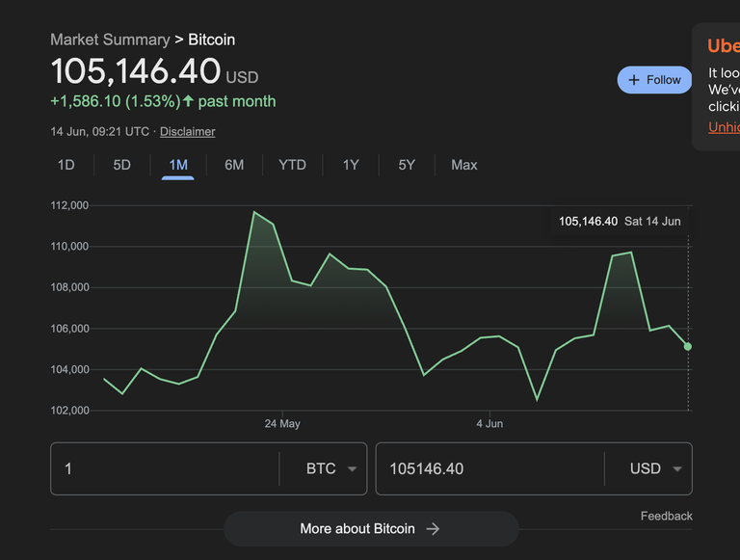Screen dimensions: 740x560
Task: Click the +1,586.10 (1.53%) past month text
Action: (x=163, y=101)
